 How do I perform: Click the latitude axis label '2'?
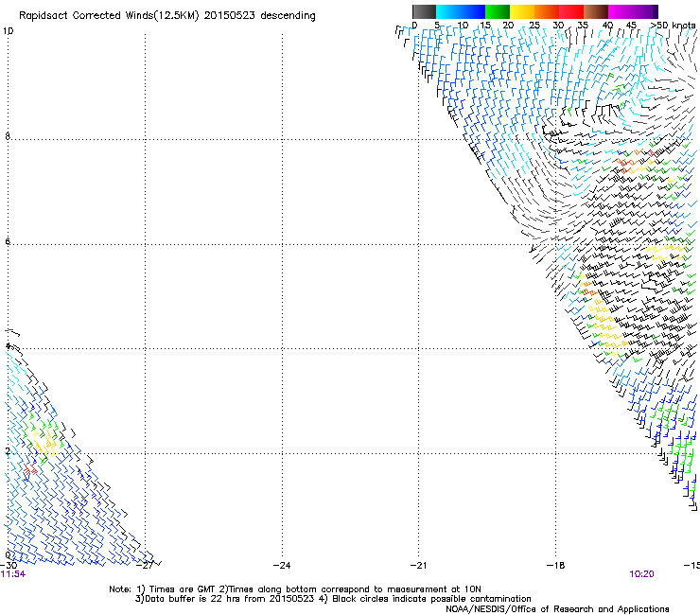pyautogui.click(x=8, y=451)
